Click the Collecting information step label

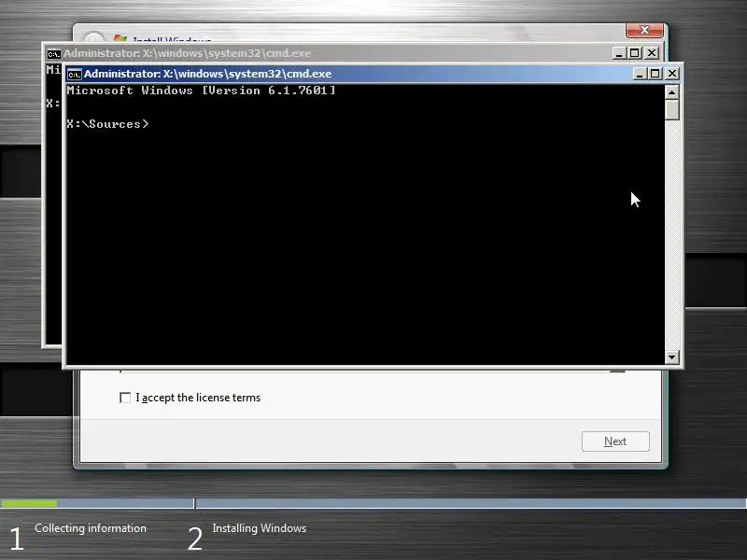pos(91,528)
